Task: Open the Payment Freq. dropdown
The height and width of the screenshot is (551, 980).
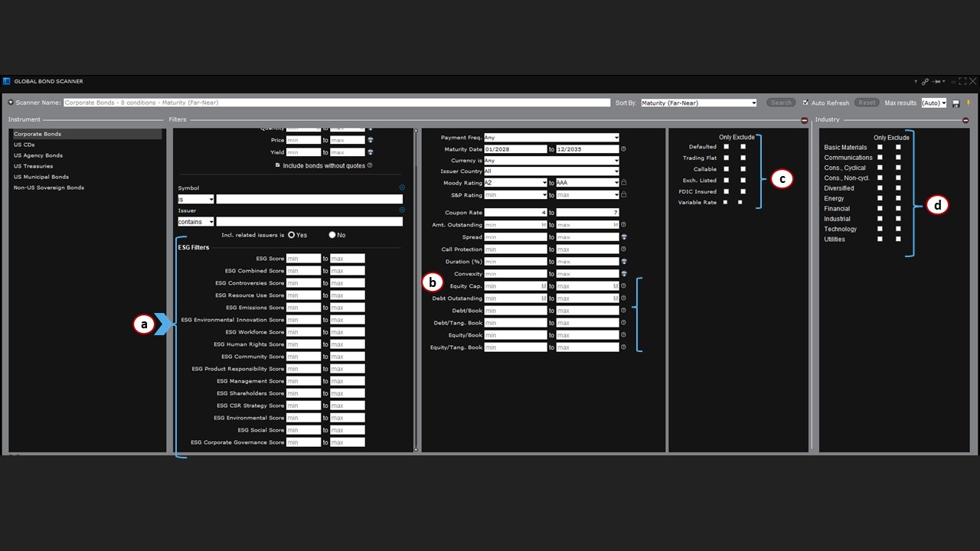Action: click(551, 138)
